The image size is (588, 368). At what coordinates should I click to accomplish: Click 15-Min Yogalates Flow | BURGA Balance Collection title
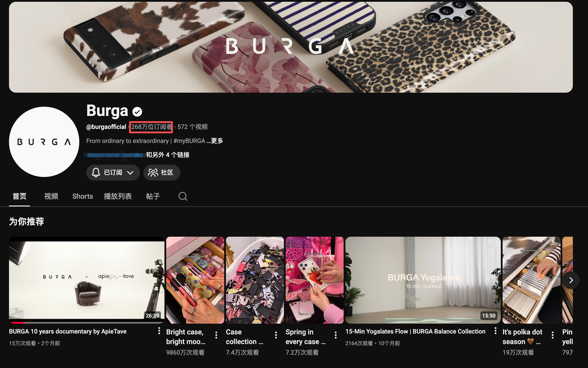(x=415, y=331)
